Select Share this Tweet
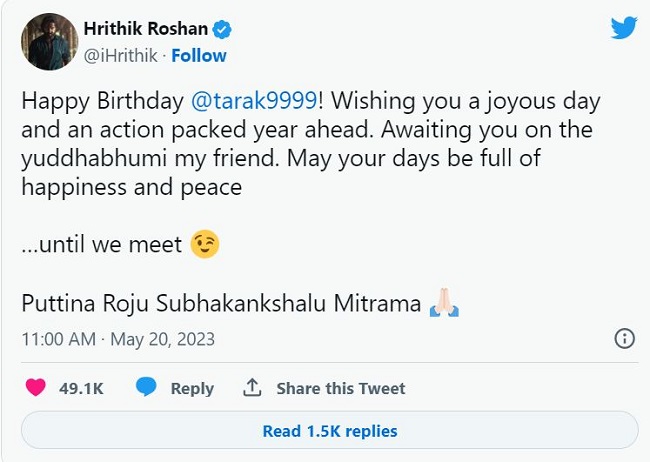The image size is (650, 462). (x=341, y=388)
